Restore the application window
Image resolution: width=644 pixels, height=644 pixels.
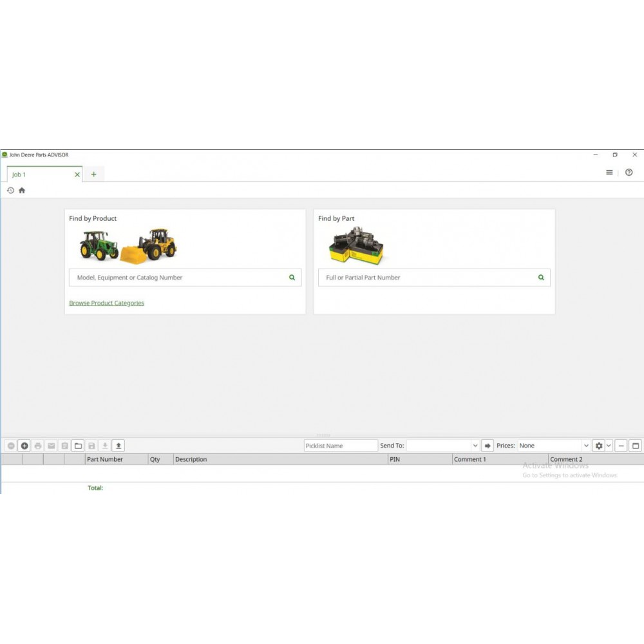coord(615,155)
